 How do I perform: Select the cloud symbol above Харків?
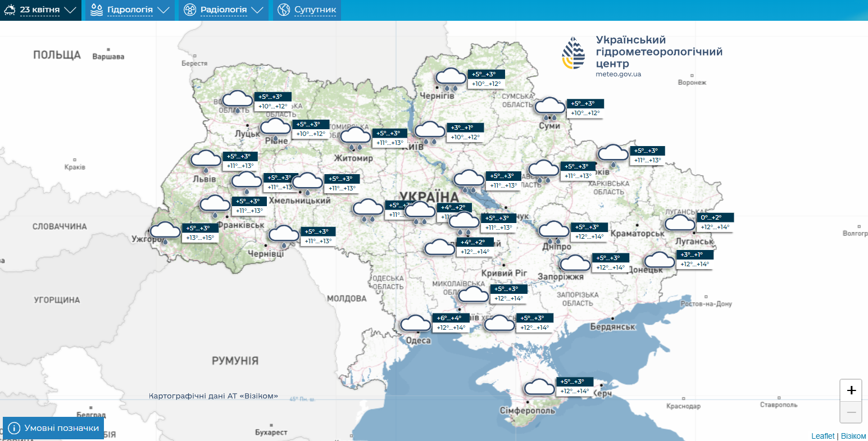[612, 152]
